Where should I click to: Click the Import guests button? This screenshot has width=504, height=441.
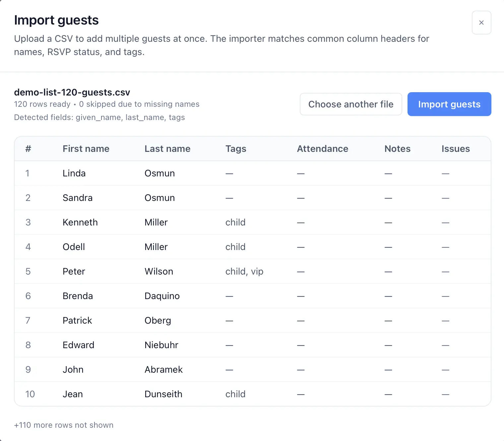449,104
